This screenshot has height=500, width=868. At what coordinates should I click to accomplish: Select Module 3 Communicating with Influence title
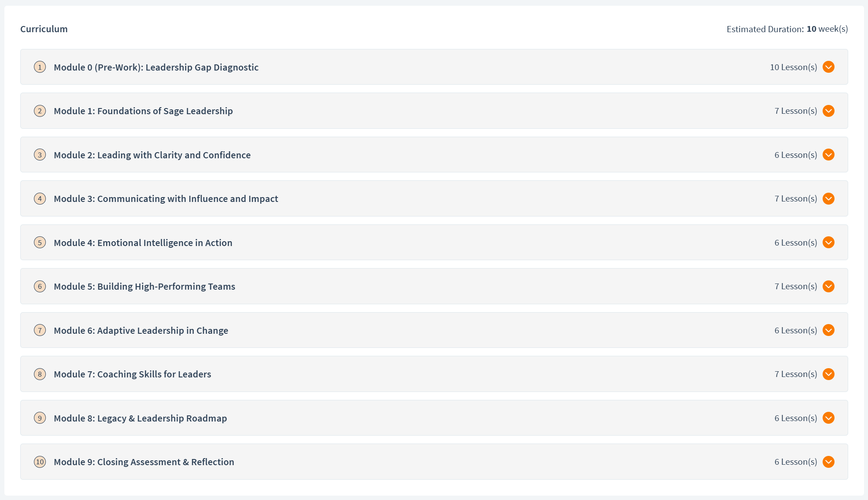(166, 198)
